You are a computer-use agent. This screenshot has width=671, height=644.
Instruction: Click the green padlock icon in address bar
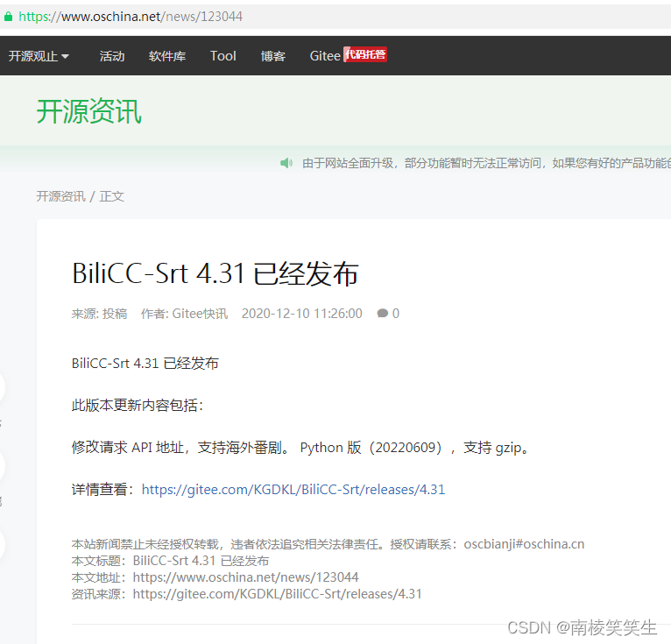[x=8, y=17]
